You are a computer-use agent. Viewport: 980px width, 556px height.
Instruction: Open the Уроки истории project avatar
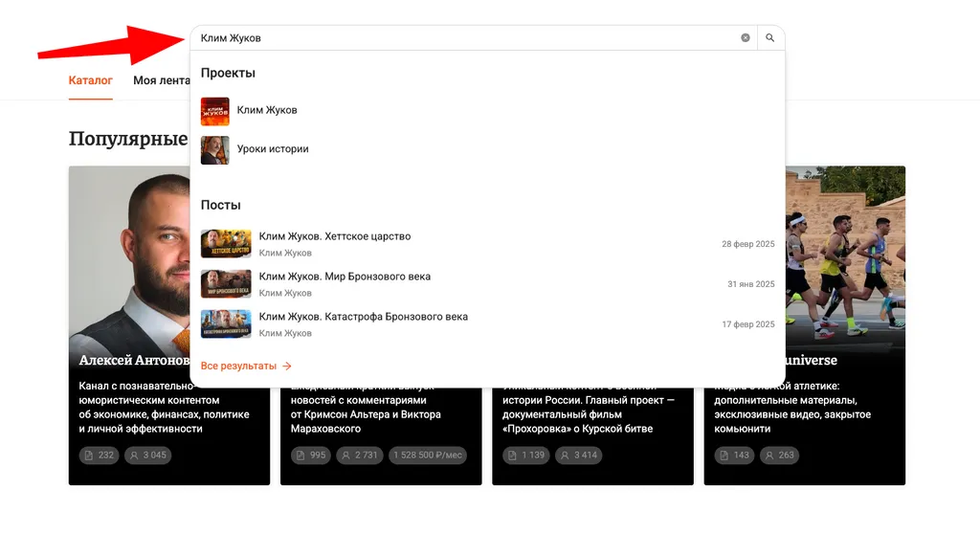coord(215,150)
